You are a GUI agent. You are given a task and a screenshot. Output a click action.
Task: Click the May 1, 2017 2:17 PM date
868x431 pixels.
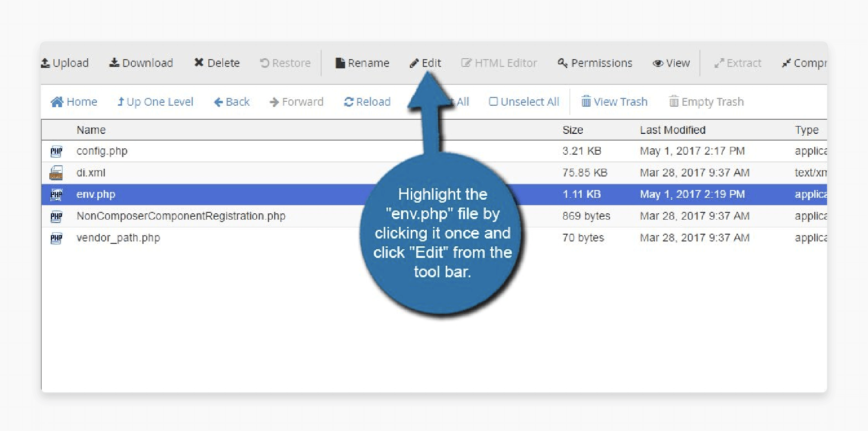[x=692, y=151]
